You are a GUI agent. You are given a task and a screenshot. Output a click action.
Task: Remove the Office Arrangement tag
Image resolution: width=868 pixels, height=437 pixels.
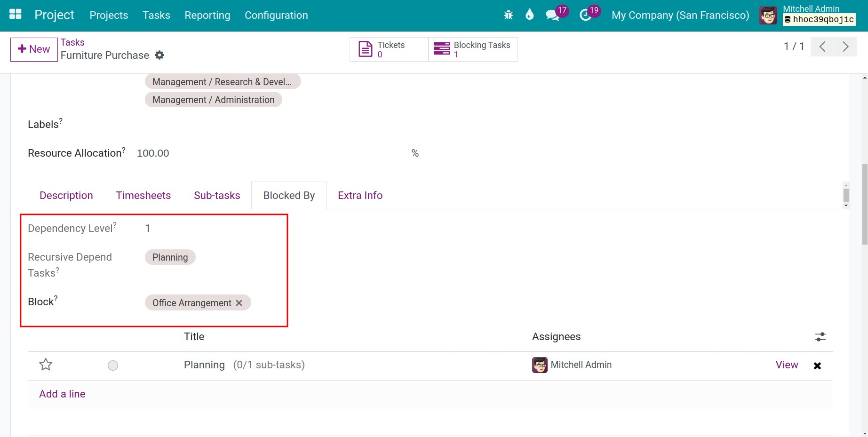tap(239, 303)
